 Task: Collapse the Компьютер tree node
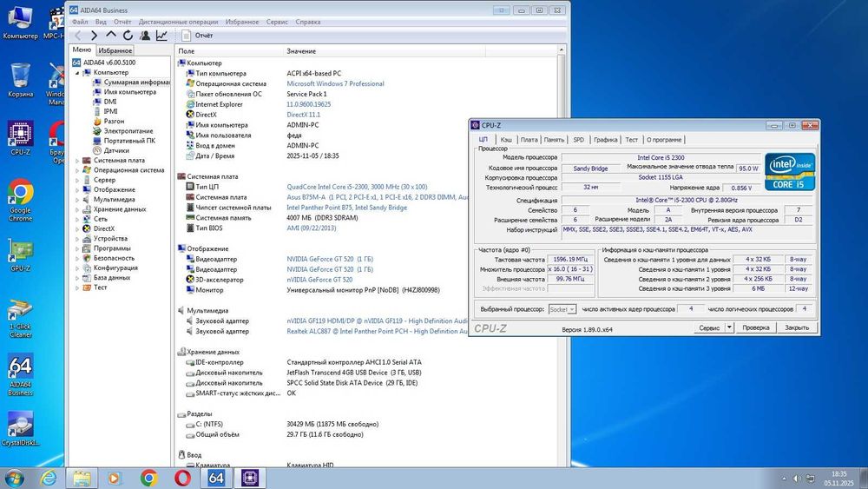point(77,73)
